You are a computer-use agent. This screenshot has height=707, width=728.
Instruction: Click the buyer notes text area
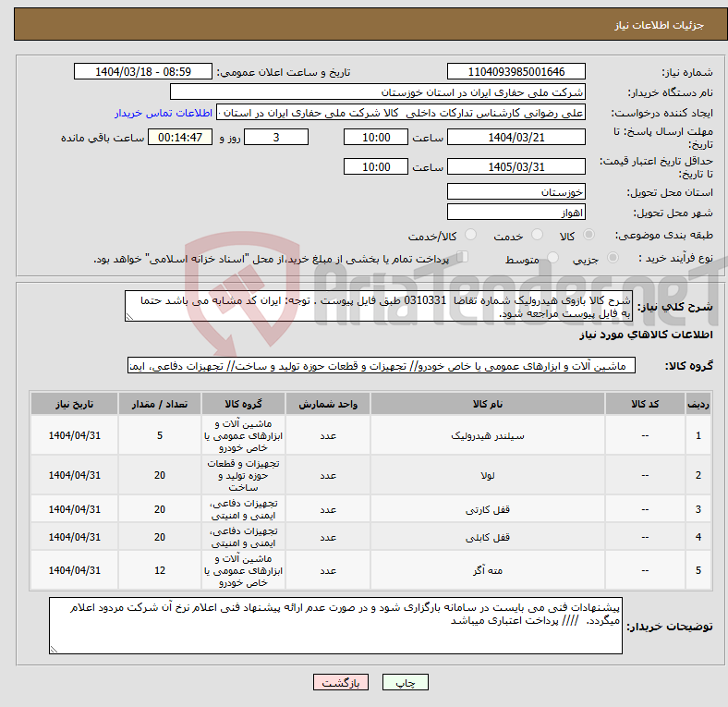[335, 627]
